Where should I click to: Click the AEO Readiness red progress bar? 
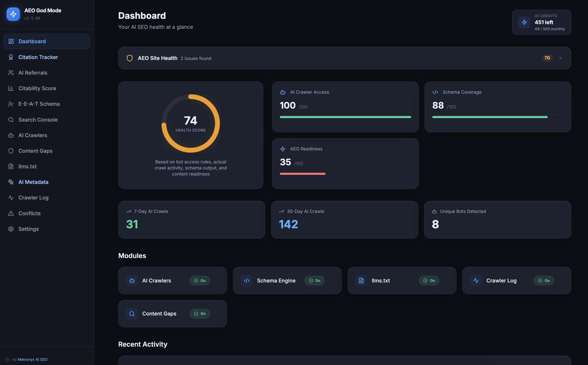[303, 174]
